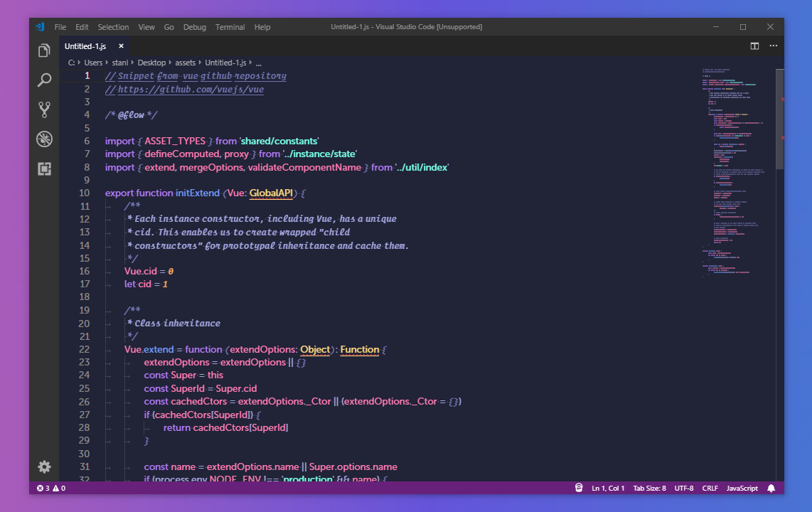Click defineComputed in the import line
The height and width of the screenshot is (512, 812).
(x=182, y=154)
